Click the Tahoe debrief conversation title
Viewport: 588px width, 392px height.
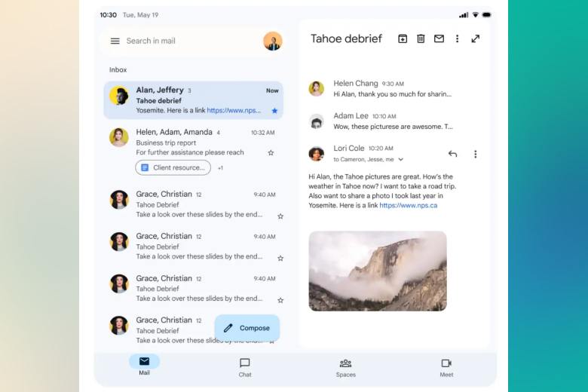[x=346, y=38]
